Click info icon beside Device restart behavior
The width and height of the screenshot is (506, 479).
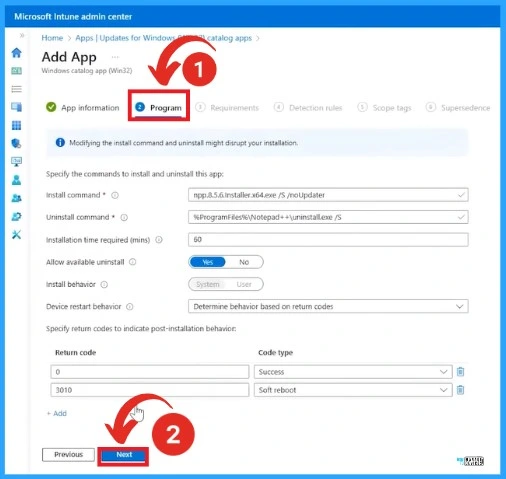tap(130, 307)
